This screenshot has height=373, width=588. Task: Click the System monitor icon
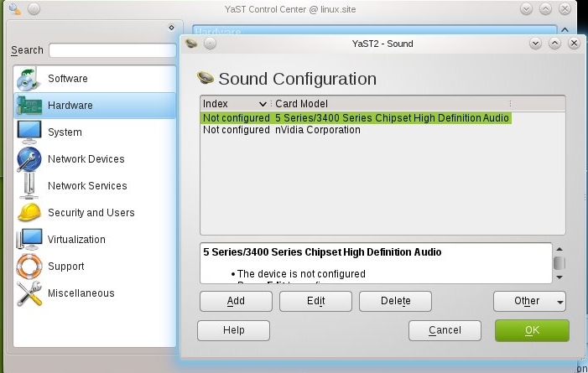(x=29, y=132)
